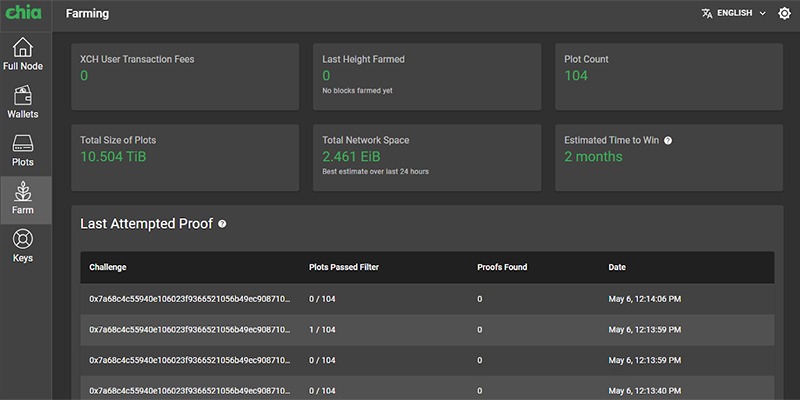Click the Challenge column header

pyautogui.click(x=108, y=267)
